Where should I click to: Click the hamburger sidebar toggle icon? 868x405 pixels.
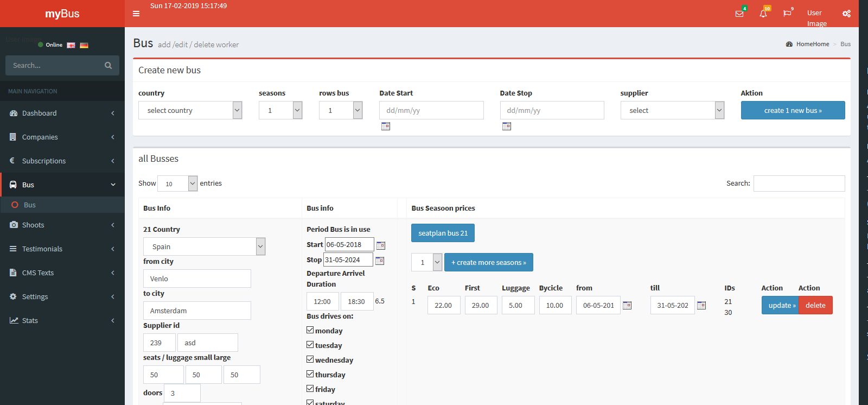click(x=136, y=14)
